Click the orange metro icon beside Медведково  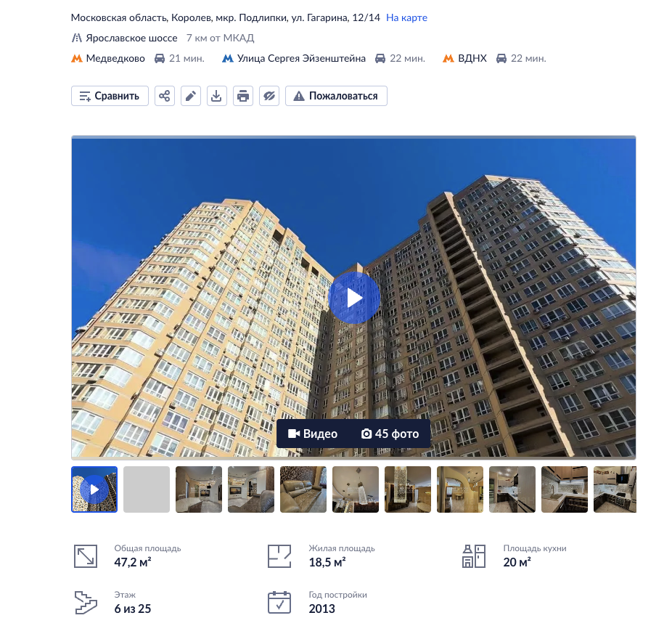[x=77, y=58]
